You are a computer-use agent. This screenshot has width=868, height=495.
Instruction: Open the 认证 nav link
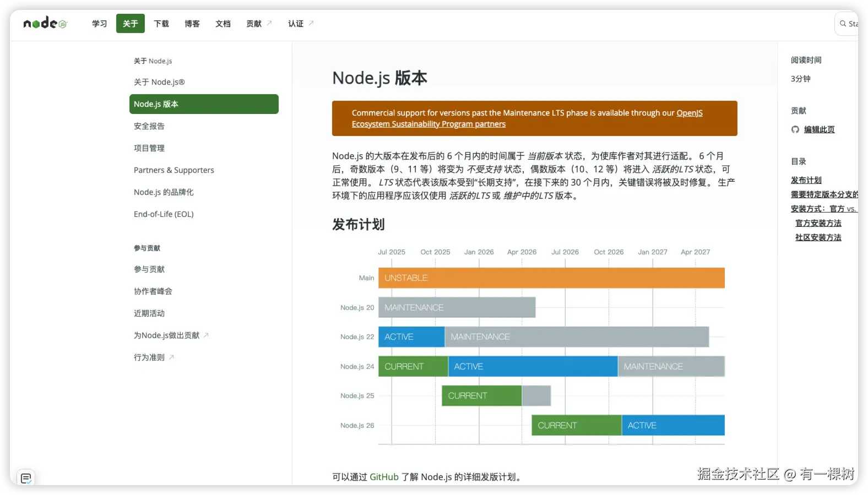click(x=301, y=24)
